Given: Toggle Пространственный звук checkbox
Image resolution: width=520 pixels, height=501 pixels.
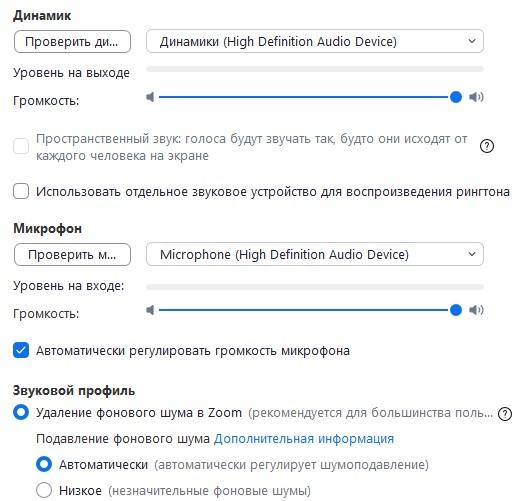Looking at the screenshot, I should pyautogui.click(x=21, y=146).
